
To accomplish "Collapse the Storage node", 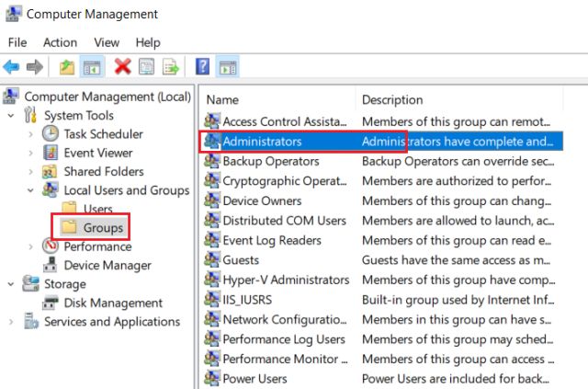I will [x=11, y=284].
